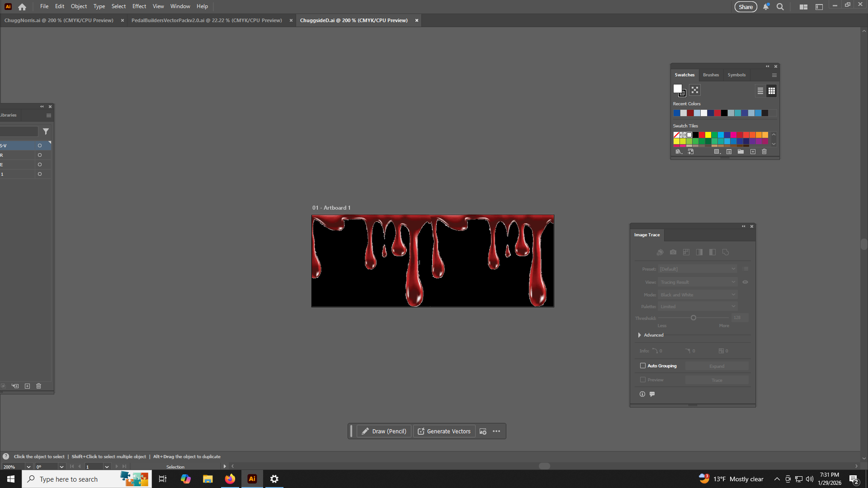Click New Color Group folder icon
This screenshot has height=488, width=868.
[x=741, y=152]
